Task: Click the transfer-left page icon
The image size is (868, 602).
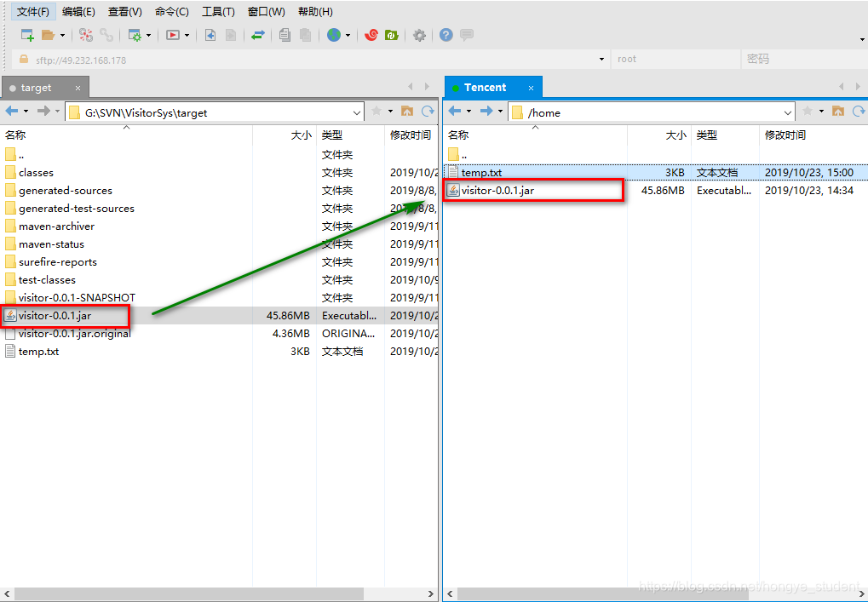Action: (x=210, y=36)
